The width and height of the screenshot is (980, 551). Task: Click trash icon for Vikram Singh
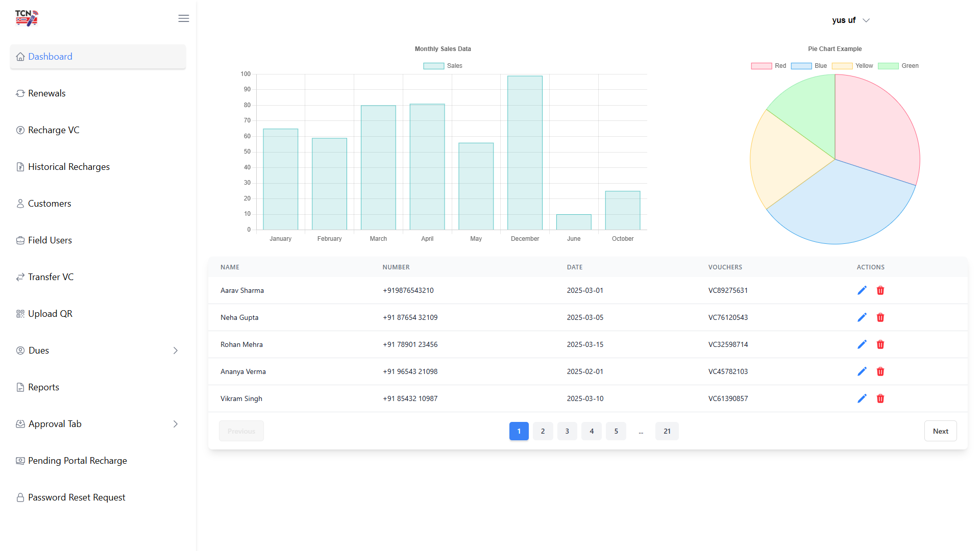880,398
